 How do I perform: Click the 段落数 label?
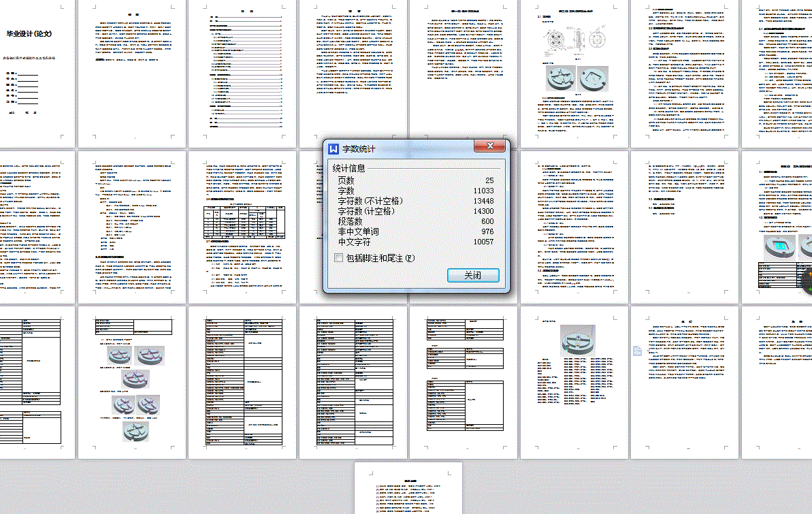tap(350, 221)
